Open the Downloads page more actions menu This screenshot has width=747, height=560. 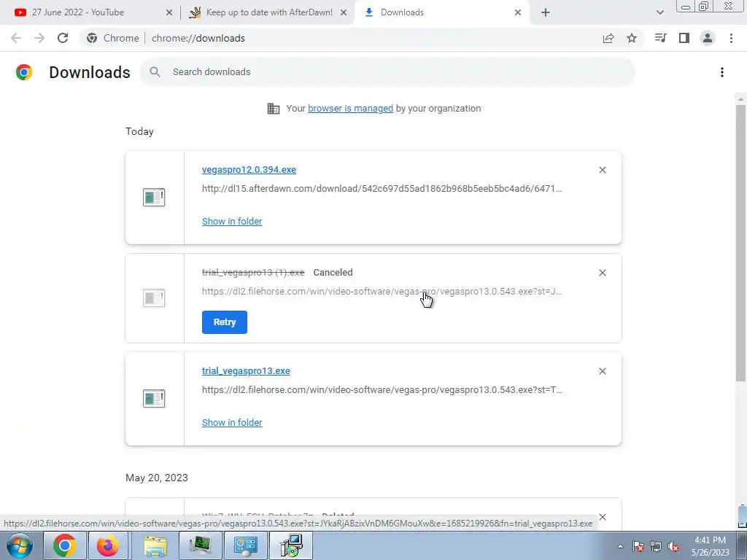(722, 72)
